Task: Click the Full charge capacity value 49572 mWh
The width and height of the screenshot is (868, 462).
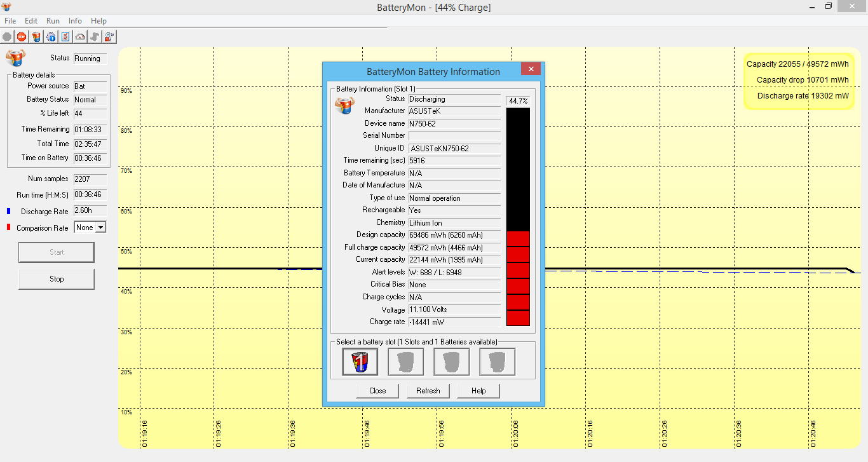Action: pos(454,248)
